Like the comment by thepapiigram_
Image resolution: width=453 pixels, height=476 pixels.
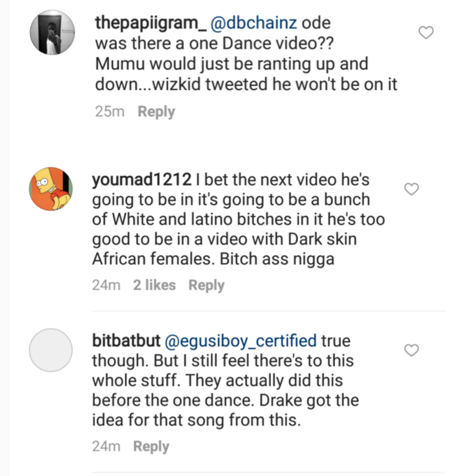pos(426,32)
